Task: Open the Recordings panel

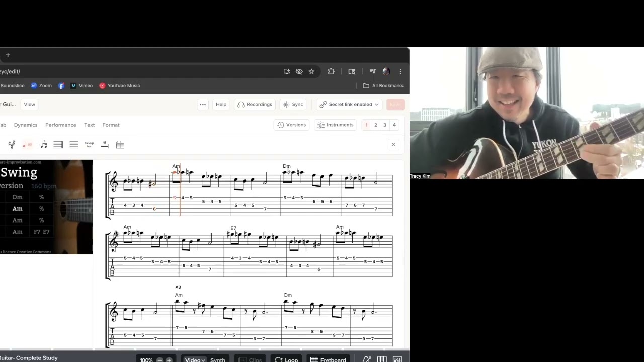Action: 255,104
